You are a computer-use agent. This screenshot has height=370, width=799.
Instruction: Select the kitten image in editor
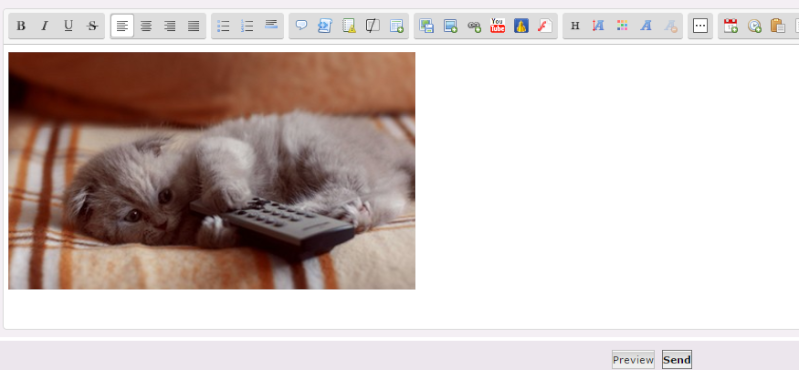[x=211, y=171]
